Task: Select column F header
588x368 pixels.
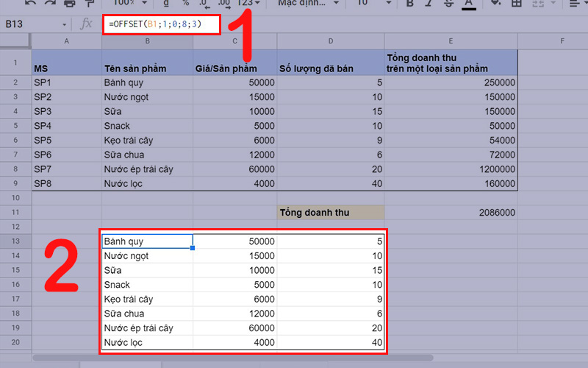Action: (553, 41)
